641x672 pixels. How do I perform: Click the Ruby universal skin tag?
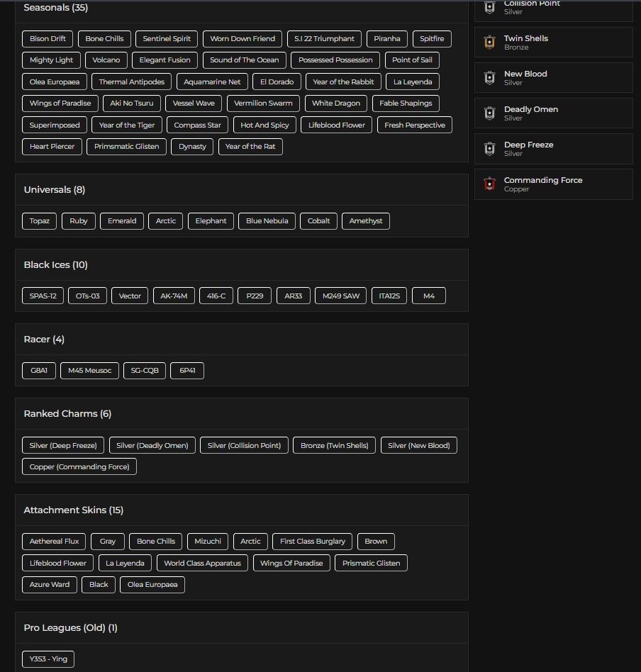(x=79, y=221)
